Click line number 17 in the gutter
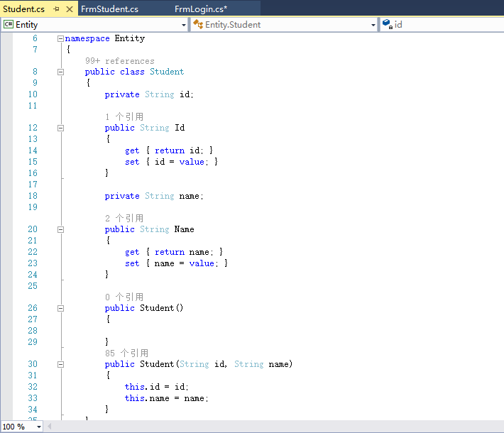 click(33, 185)
